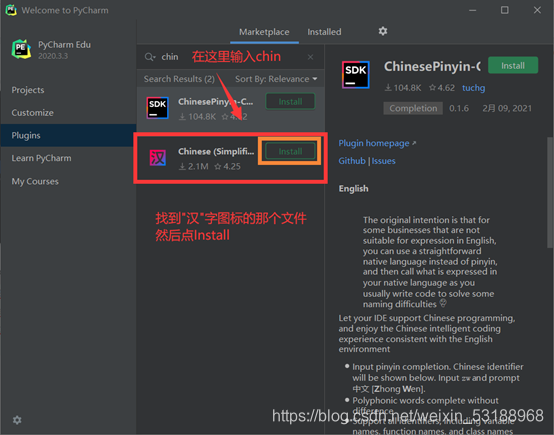Click the English heading in description
The image size is (554, 435).
click(353, 188)
